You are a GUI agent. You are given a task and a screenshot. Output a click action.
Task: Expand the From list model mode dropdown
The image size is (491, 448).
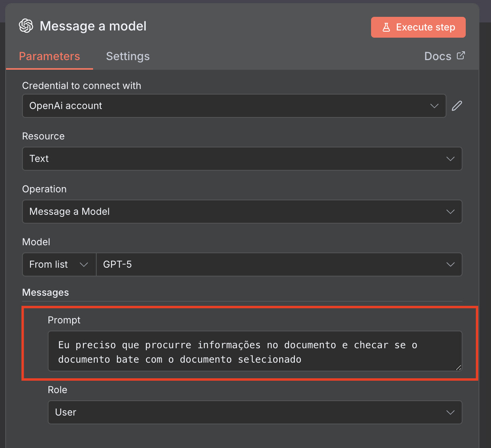pyautogui.click(x=59, y=264)
